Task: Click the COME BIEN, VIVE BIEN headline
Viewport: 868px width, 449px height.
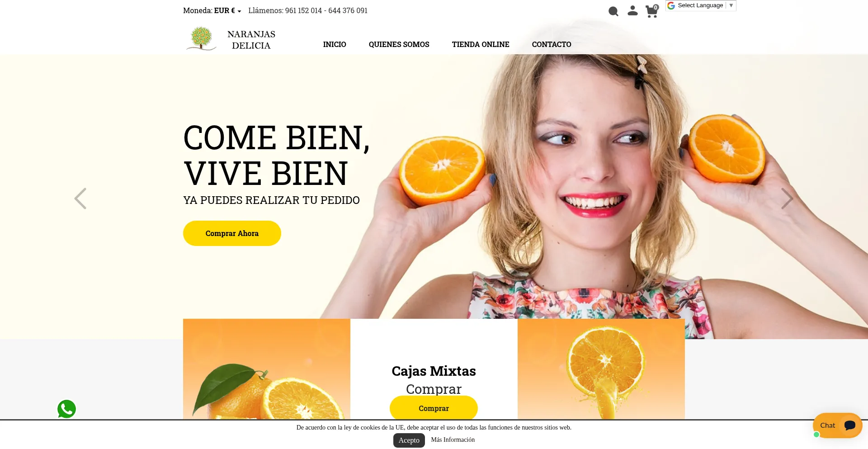Action: tap(277, 156)
